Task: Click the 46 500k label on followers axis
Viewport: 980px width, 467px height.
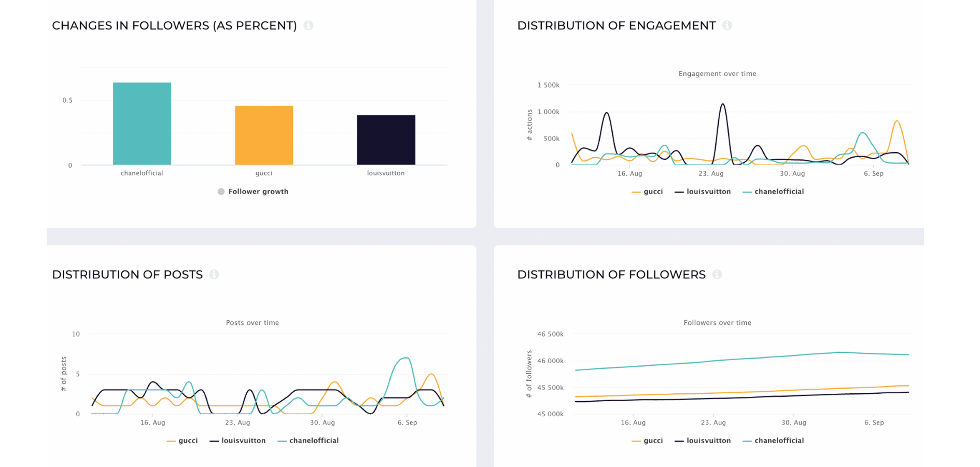Action: 551,334
